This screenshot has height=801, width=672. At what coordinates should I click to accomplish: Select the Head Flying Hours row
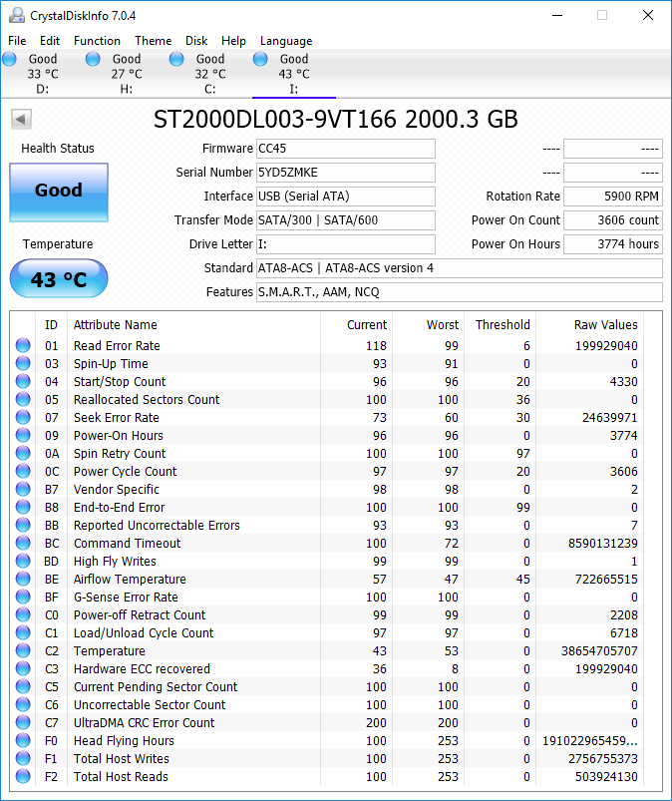[x=327, y=740]
